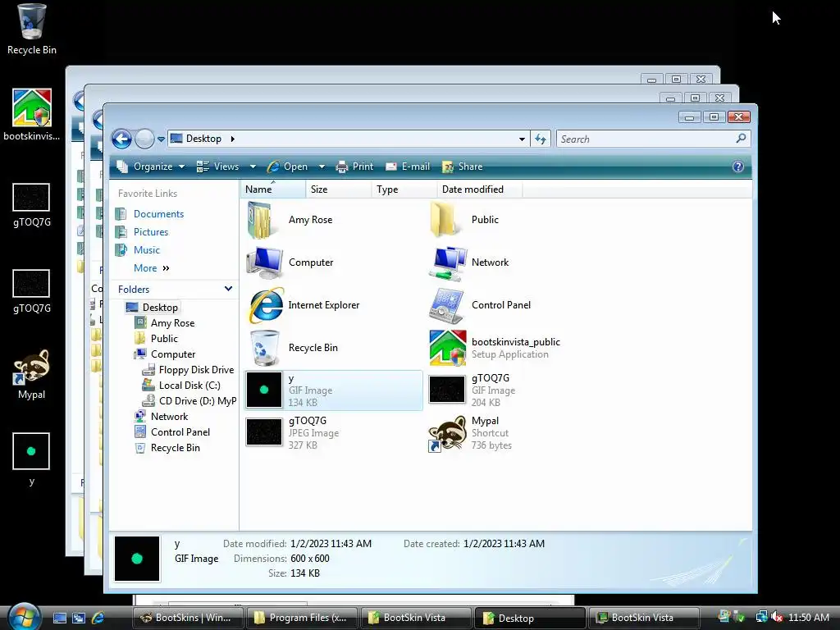Sort by the Date modified column

click(479, 189)
